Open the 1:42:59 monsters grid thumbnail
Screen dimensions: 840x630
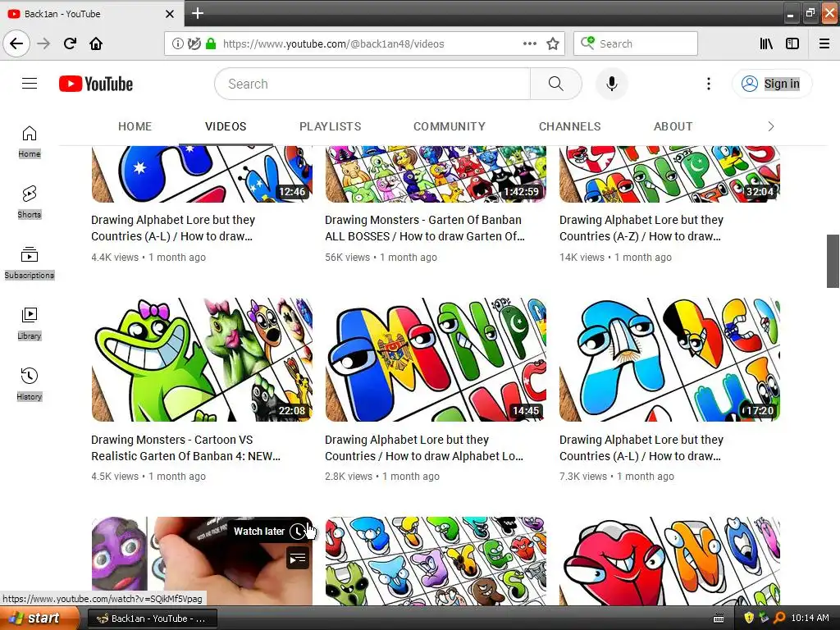tap(436, 174)
